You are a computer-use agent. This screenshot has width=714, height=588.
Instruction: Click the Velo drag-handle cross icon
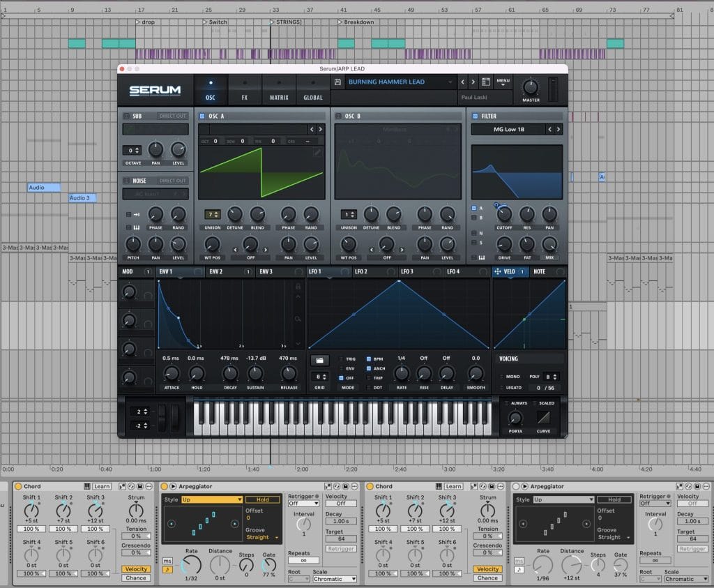498,271
